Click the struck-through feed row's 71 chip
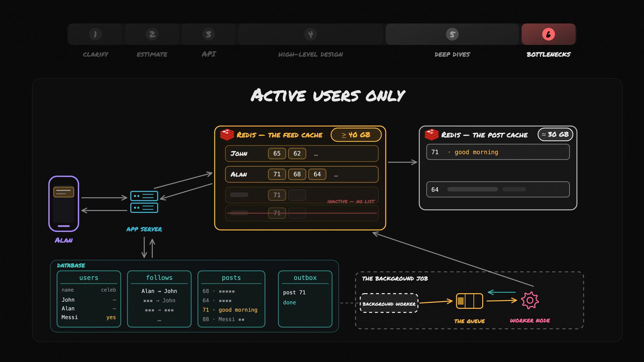Image resolution: width=644 pixels, height=362 pixels. pos(277,213)
